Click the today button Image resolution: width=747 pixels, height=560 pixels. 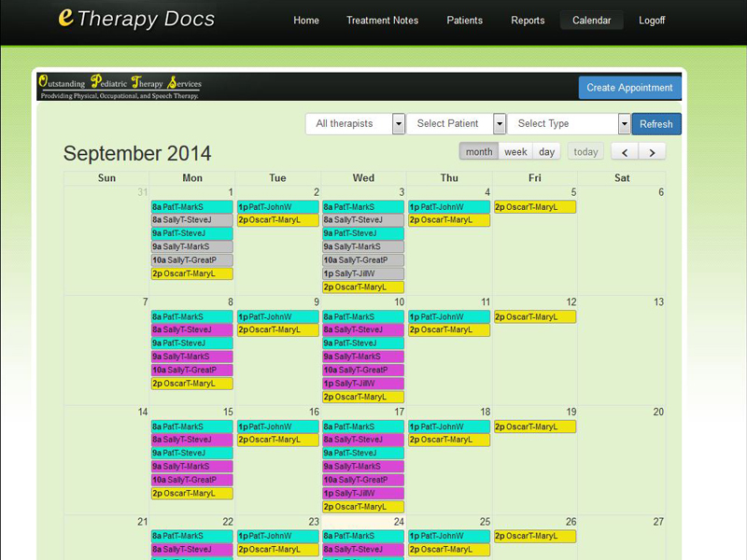pyautogui.click(x=586, y=152)
